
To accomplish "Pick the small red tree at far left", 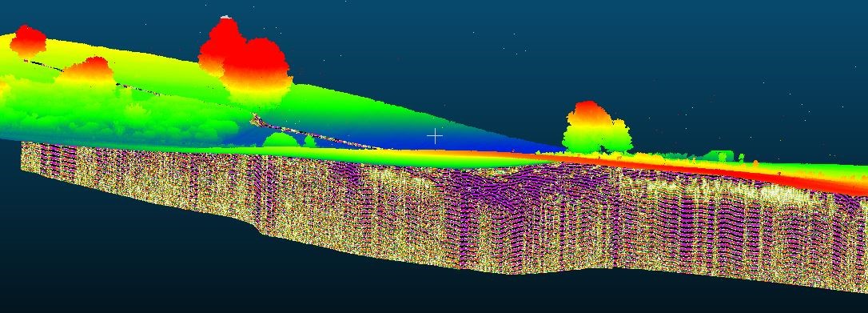I will tap(28, 41).
